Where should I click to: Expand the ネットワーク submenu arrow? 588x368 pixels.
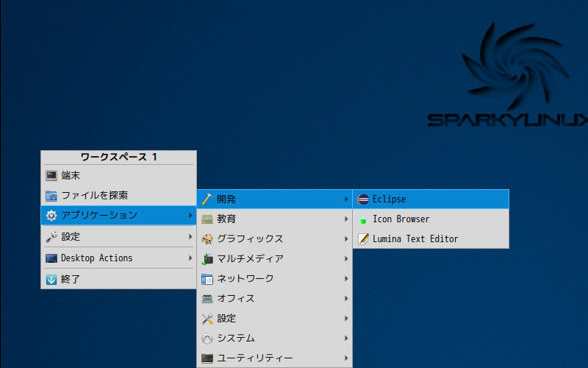click(x=346, y=279)
